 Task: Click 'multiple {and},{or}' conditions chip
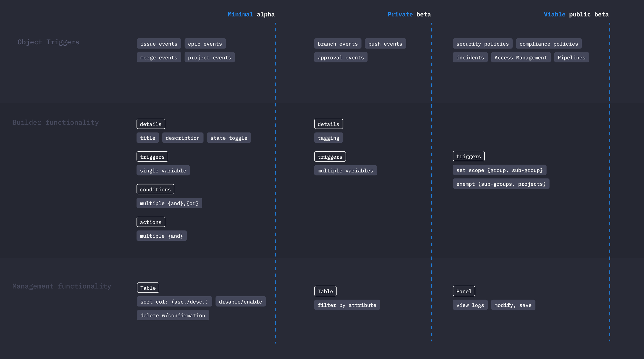[x=169, y=203]
